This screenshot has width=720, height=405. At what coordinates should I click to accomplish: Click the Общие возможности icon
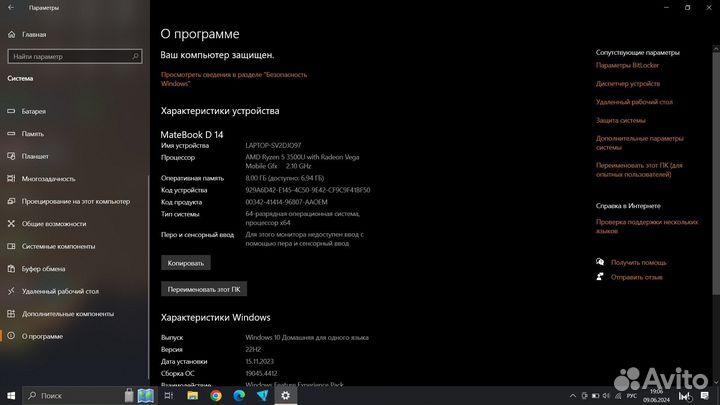[x=11, y=224]
